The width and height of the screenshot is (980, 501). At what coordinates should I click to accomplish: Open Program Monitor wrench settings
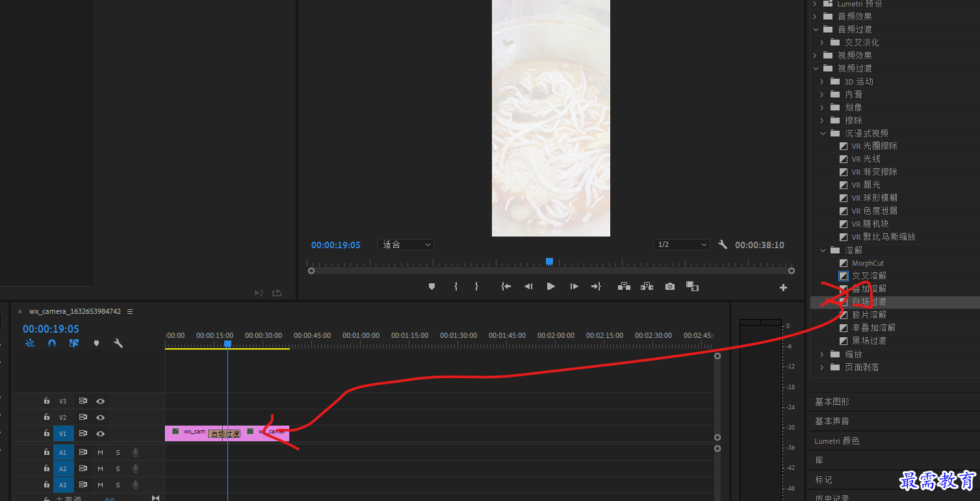[723, 245]
